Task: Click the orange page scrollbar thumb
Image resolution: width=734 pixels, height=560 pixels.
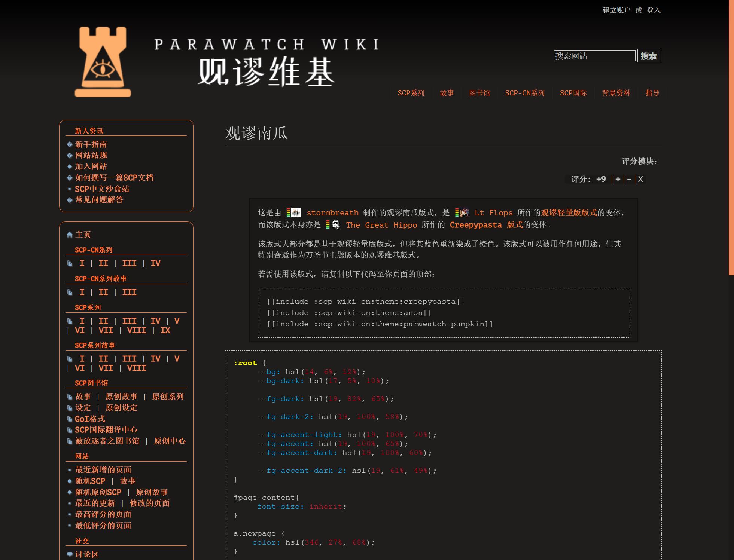Action: (731, 137)
